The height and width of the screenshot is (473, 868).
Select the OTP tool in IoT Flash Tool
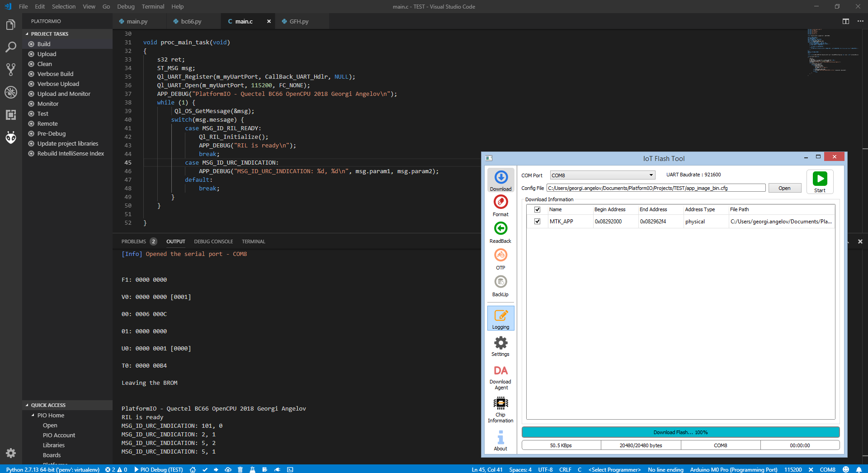pos(500,260)
